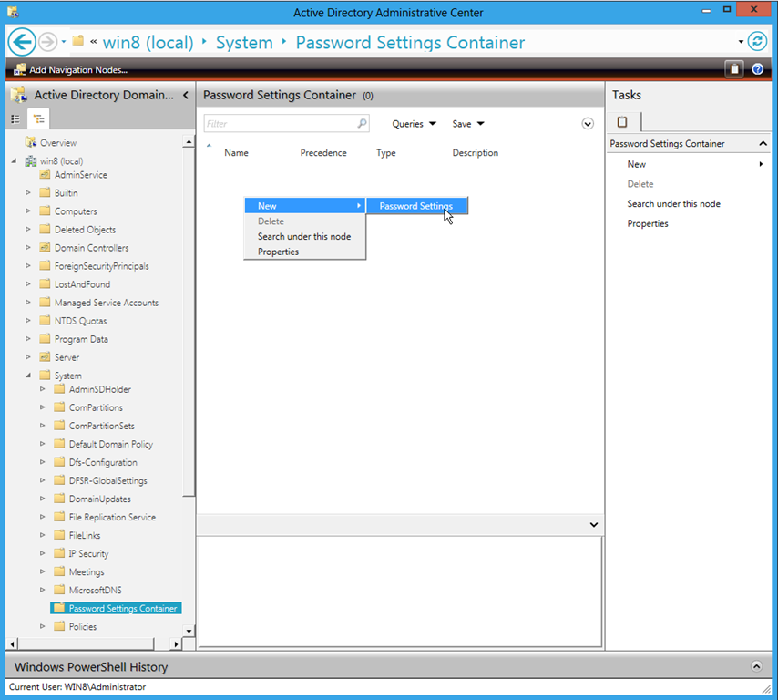This screenshot has width=778, height=700.
Task: Click the NTDS Quotas folder icon
Action: (46, 321)
